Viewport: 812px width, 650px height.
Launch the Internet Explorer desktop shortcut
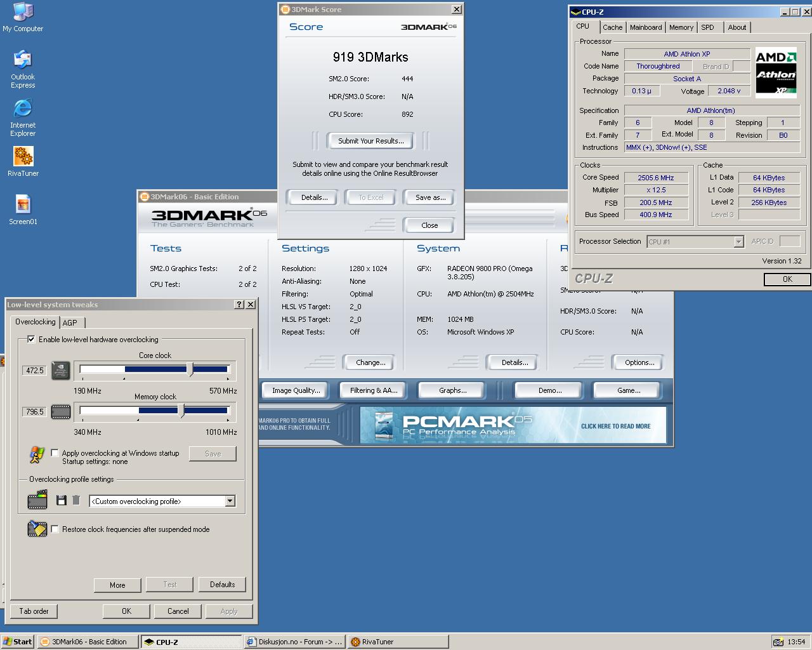pyautogui.click(x=23, y=118)
